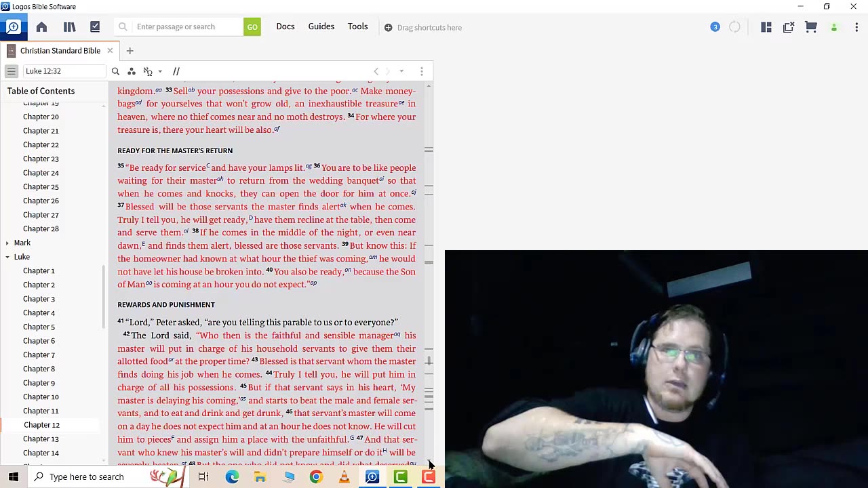Go to the Home page icon
This screenshot has height=488, width=868.
click(41, 27)
